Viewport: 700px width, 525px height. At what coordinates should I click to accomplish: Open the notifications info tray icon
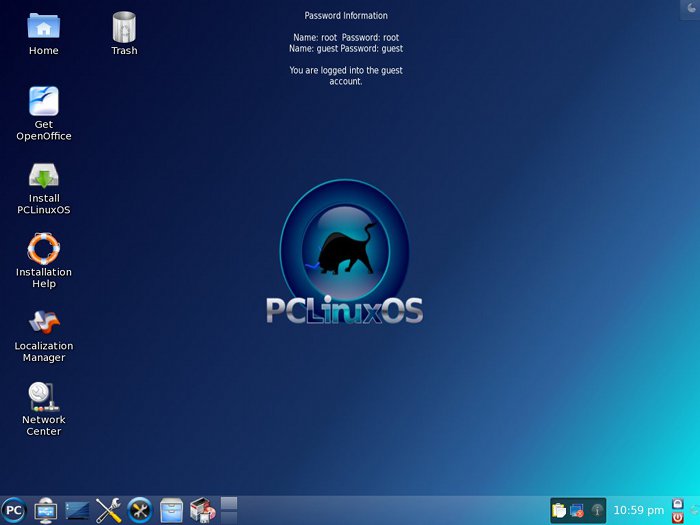597,510
